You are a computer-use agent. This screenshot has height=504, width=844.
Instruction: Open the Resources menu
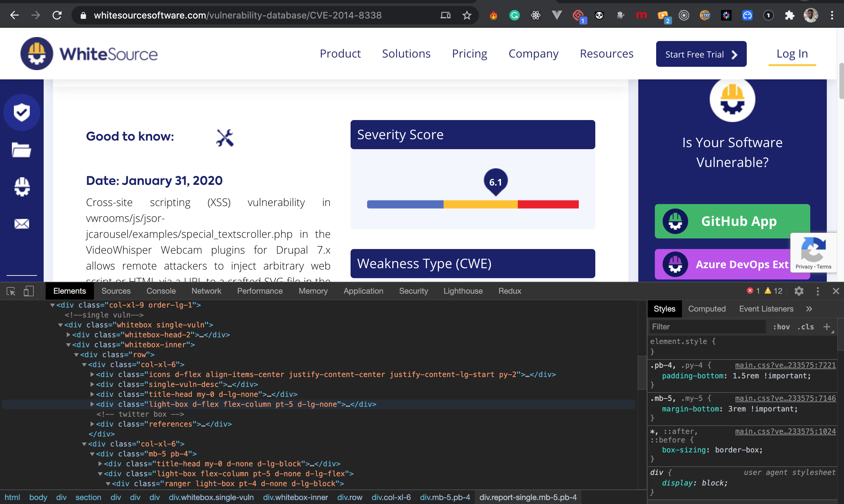point(606,54)
